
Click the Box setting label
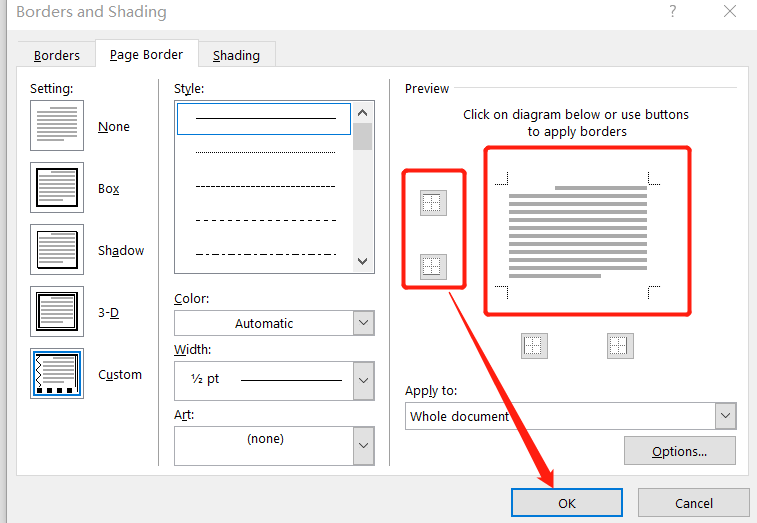109,188
